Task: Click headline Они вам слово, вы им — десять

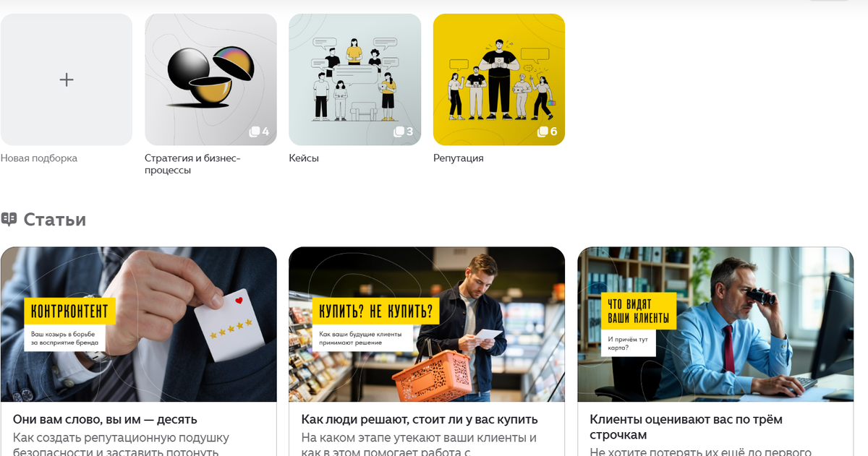Action: 105,419
